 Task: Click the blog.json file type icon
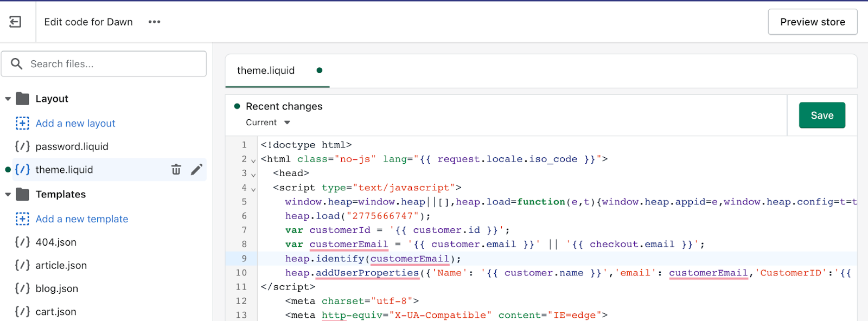click(x=22, y=289)
